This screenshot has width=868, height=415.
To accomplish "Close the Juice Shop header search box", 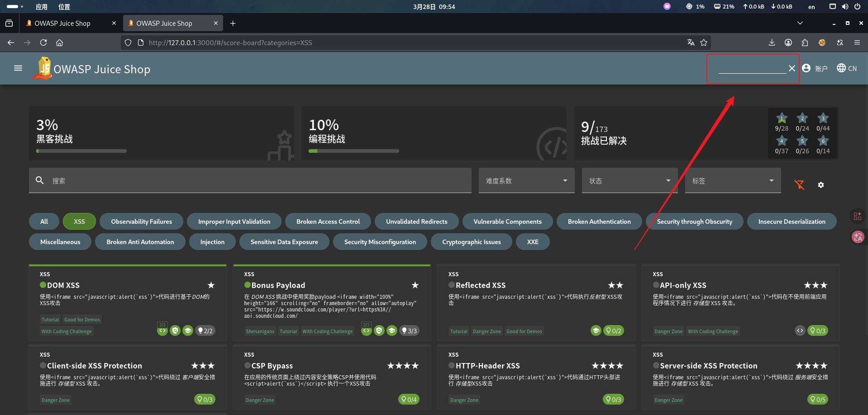I will click(x=792, y=68).
